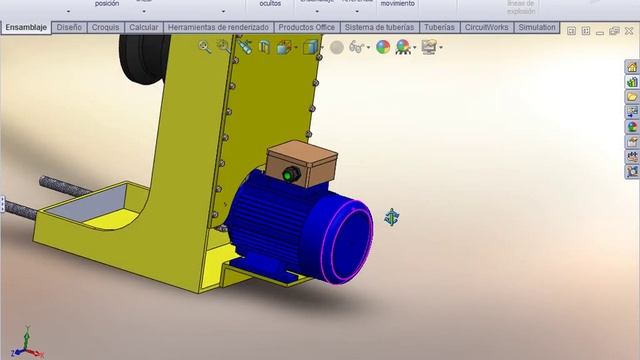The height and width of the screenshot is (360, 640).
Task: Switch to the Calcular tab
Action: pyautogui.click(x=144, y=27)
